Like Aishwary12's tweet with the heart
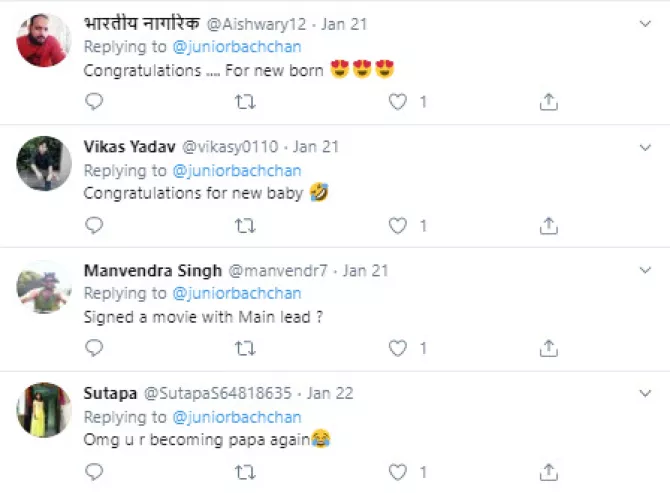 click(398, 102)
